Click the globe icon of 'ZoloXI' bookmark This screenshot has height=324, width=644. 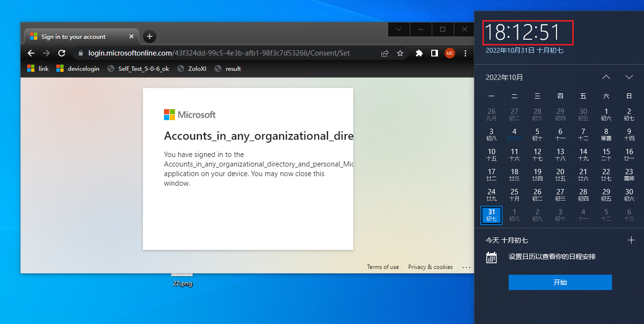[181, 68]
